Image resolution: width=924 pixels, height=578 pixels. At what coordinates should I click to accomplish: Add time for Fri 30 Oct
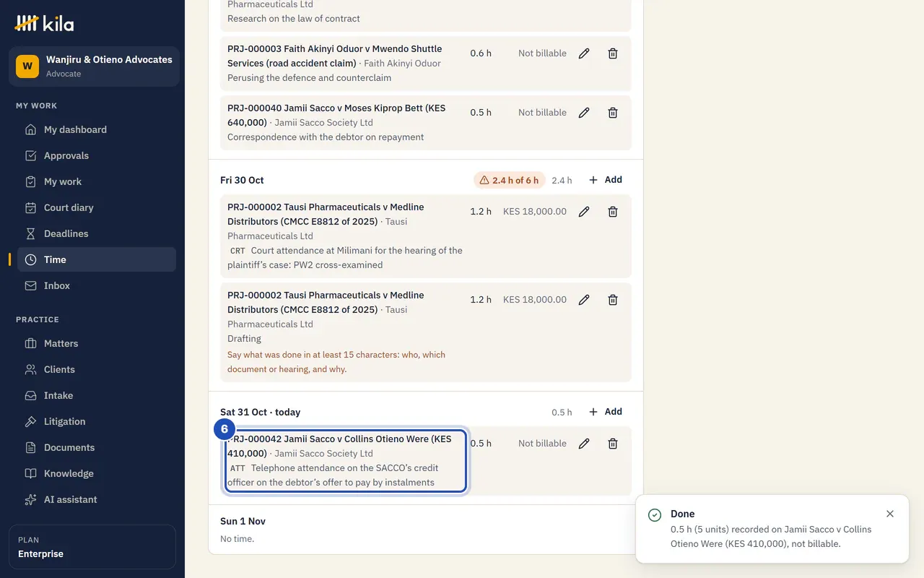coord(605,180)
